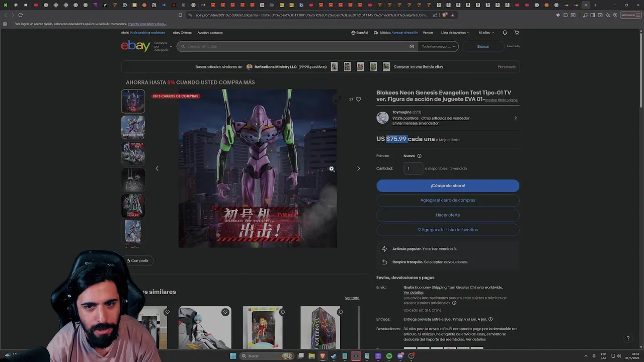Open Brave Shields lion icon
The width and height of the screenshot is (644, 362).
[x=445, y=15]
